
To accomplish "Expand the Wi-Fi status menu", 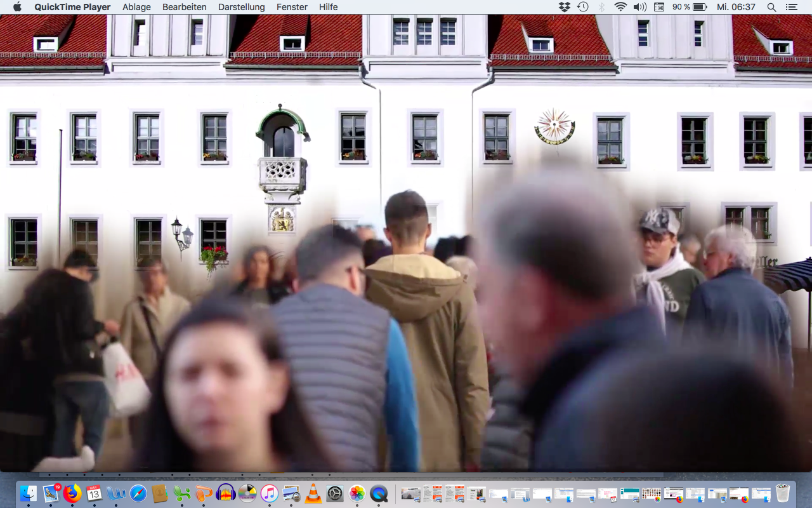I will point(620,7).
